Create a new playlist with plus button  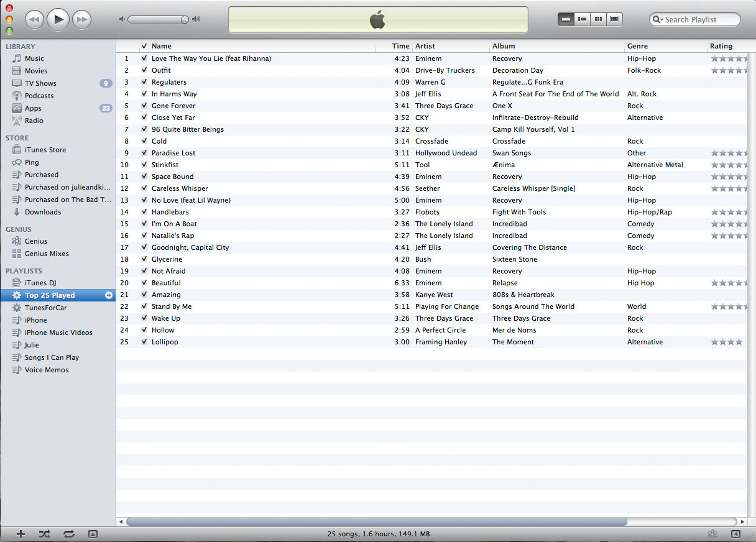click(x=21, y=534)
